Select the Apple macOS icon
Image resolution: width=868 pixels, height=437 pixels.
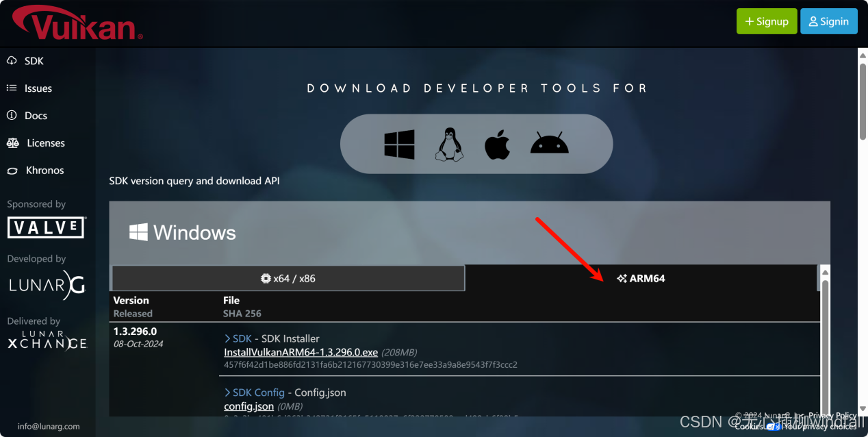click(498, 145)
